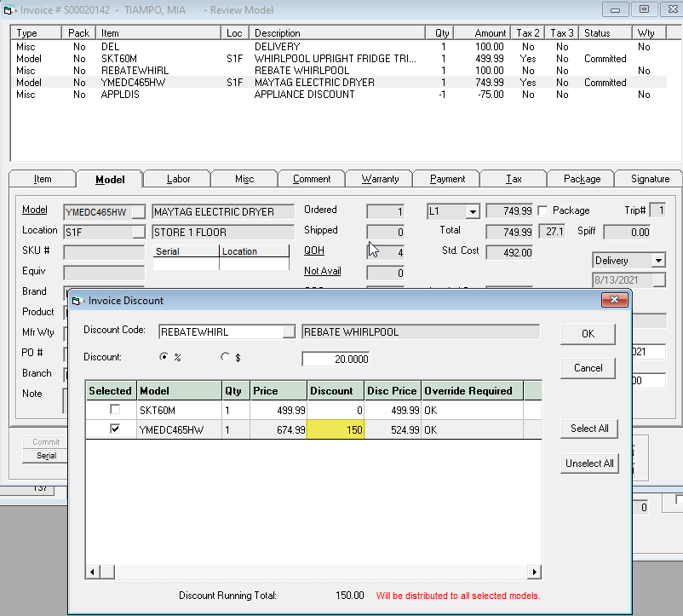The width and height of the screenshot is (683, 616).
Task: Click the Commit button
Action: tap(46, 441)
